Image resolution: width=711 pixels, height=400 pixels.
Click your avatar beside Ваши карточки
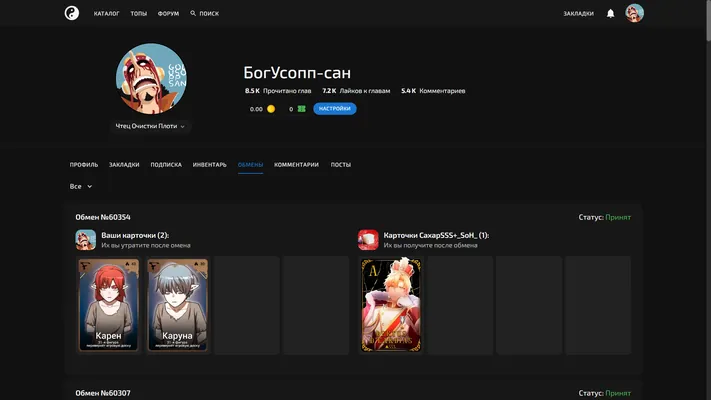pos(86,240)
